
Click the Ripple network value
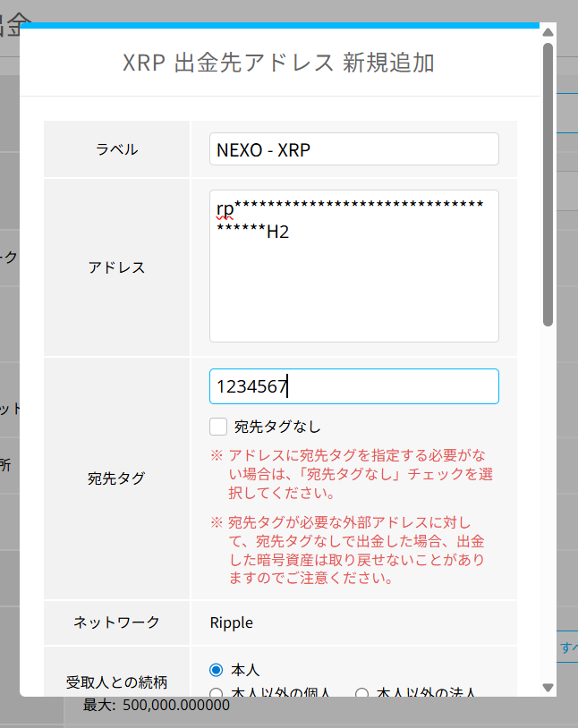pyautogui.click(x=232, y=622)
